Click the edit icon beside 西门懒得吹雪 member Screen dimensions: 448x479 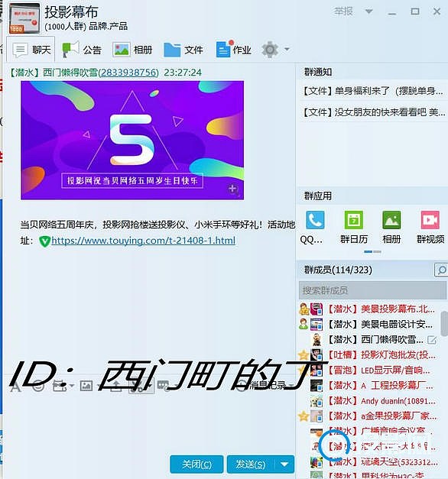(x=432, y=340)
